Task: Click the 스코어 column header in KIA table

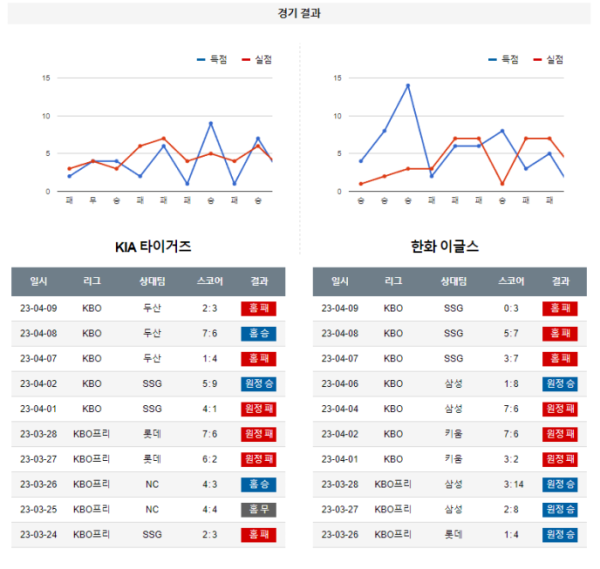Action: tap(210, 281)
